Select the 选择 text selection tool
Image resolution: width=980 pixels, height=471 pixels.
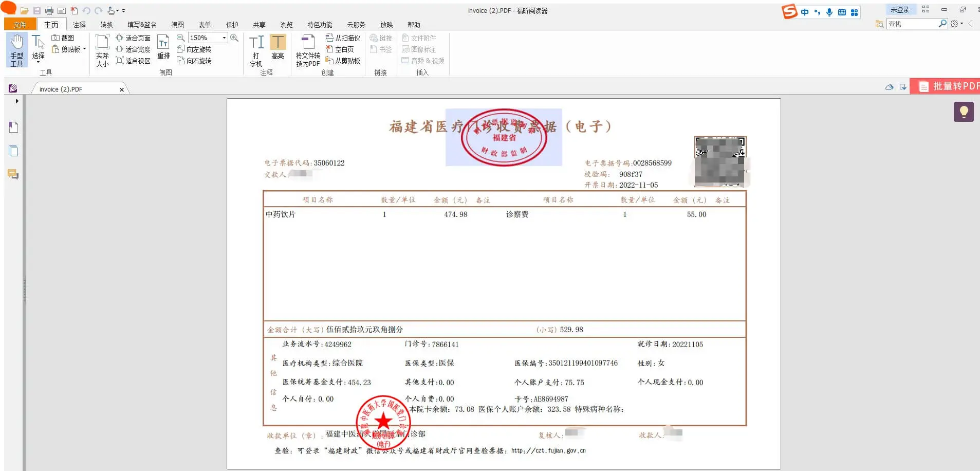pos(38,49)
